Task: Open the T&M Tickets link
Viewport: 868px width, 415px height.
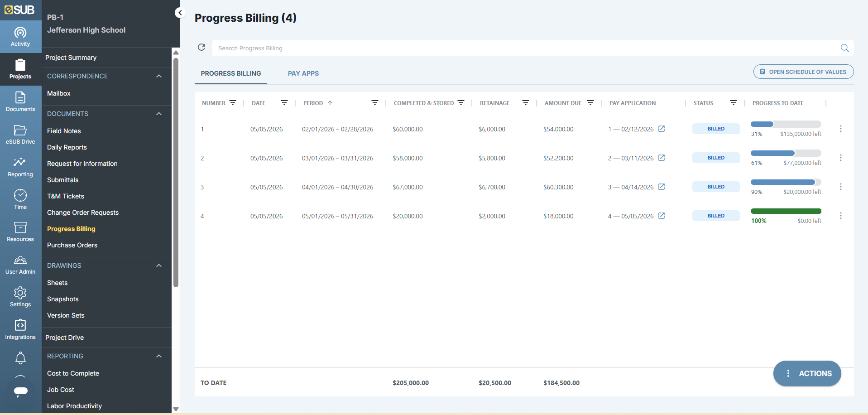Action: click(66, 196)
